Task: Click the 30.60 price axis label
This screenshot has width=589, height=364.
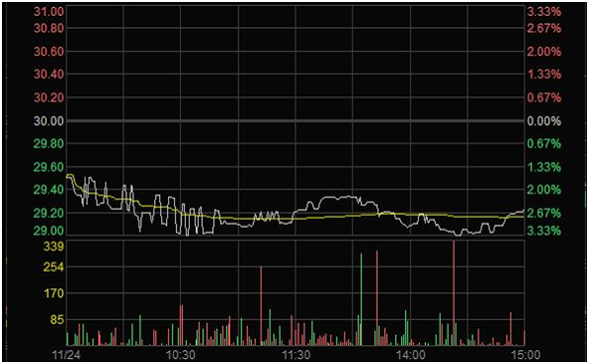Action: (49, 52)
